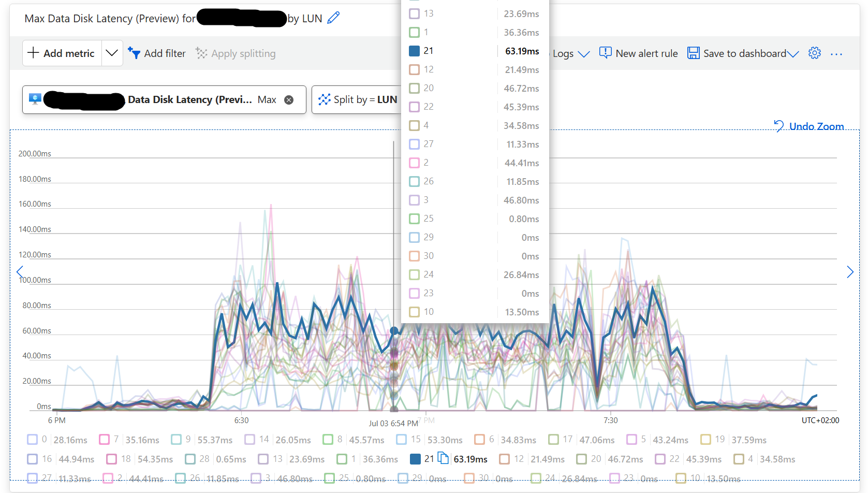Open the Add filter tool
Screen dimensions: 868x493
(x=157, y=53)
